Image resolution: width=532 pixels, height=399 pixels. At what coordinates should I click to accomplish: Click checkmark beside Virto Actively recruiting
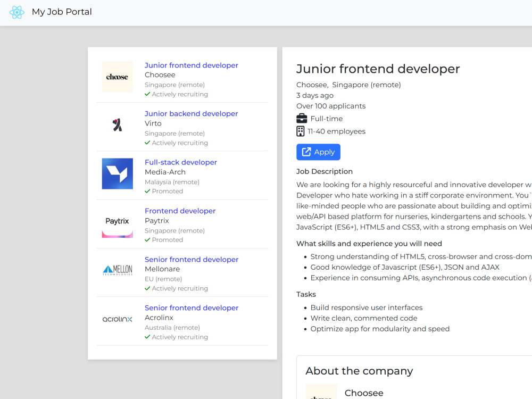click(147, 143)
